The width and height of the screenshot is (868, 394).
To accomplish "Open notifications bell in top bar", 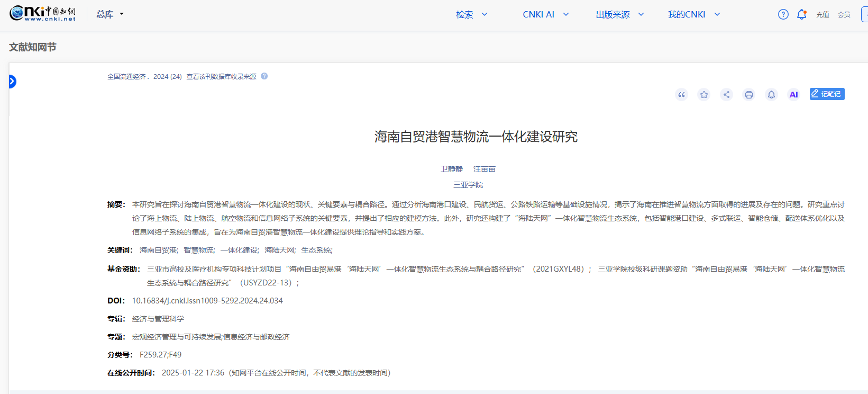I will pyautogui.click(x=801, y=14).
